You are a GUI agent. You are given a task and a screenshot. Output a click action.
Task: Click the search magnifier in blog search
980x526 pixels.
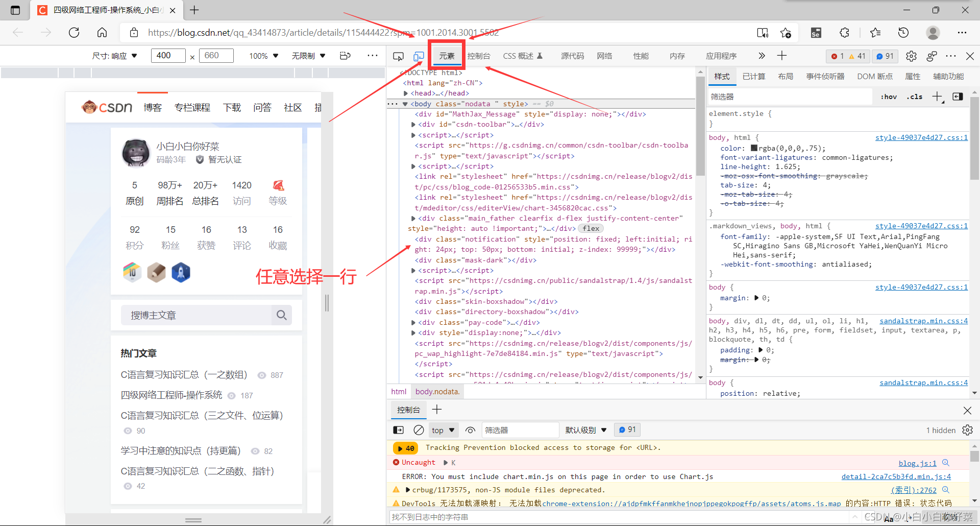point(281,315)
